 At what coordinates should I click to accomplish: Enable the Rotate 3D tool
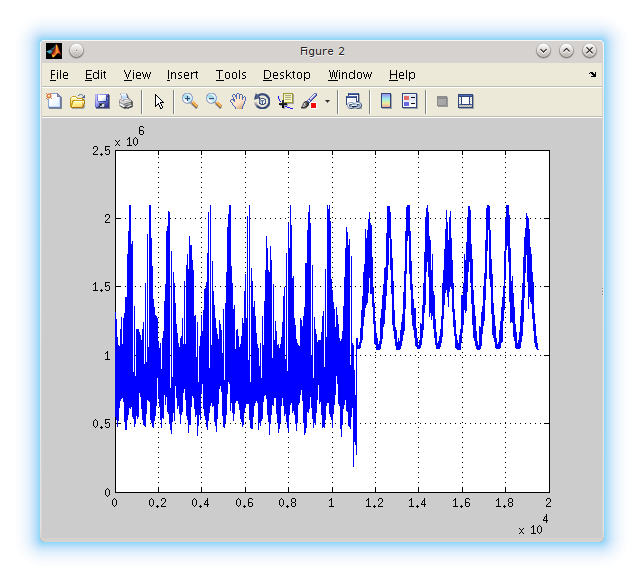click(262, 101)
